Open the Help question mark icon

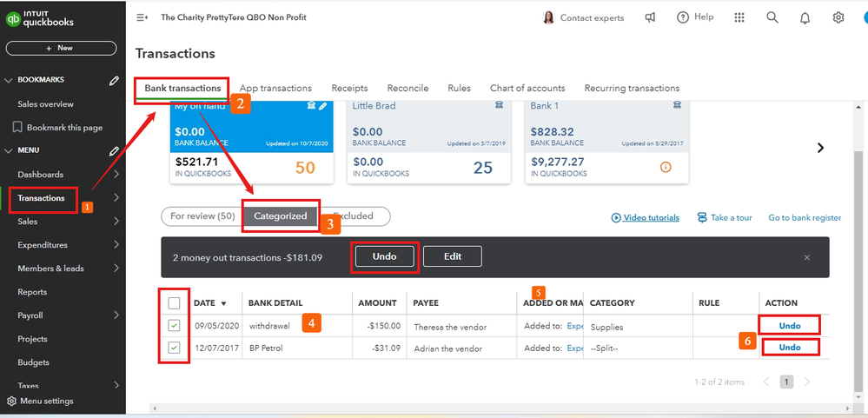(x=683, y=17)
